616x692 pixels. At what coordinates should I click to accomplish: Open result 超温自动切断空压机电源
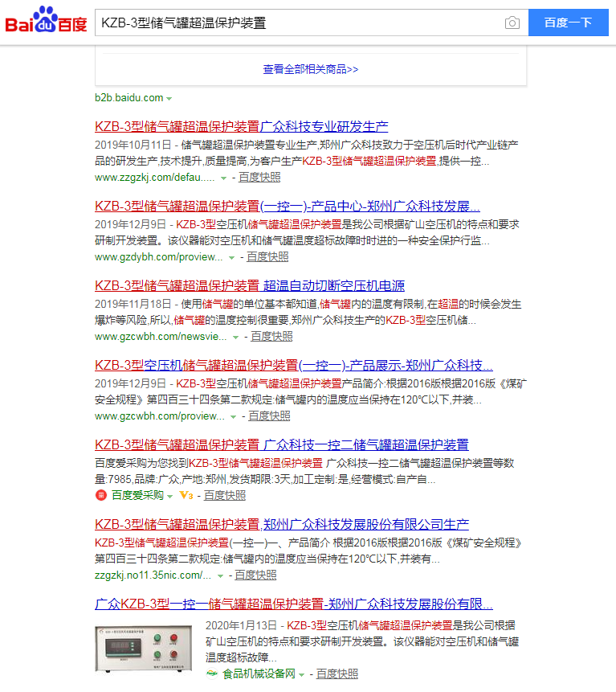(250, 285)
